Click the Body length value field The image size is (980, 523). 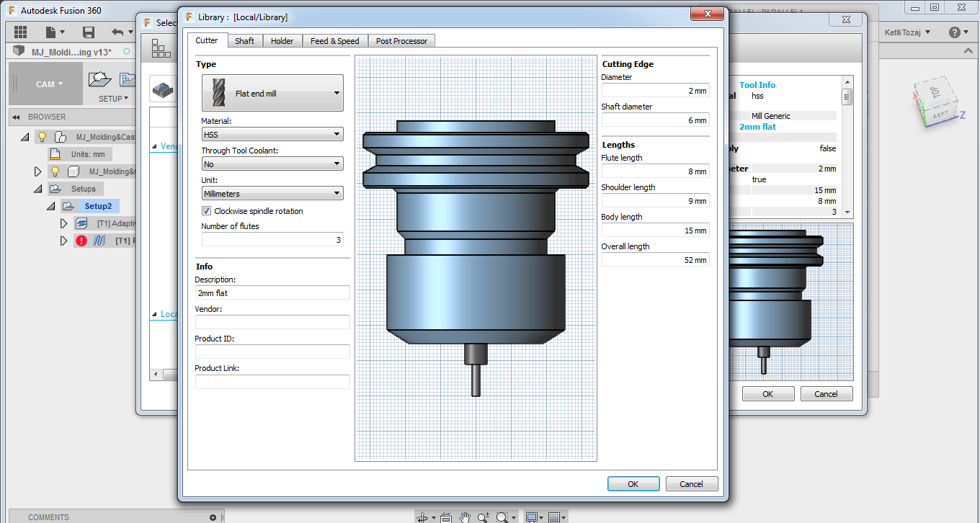(656, 231)
